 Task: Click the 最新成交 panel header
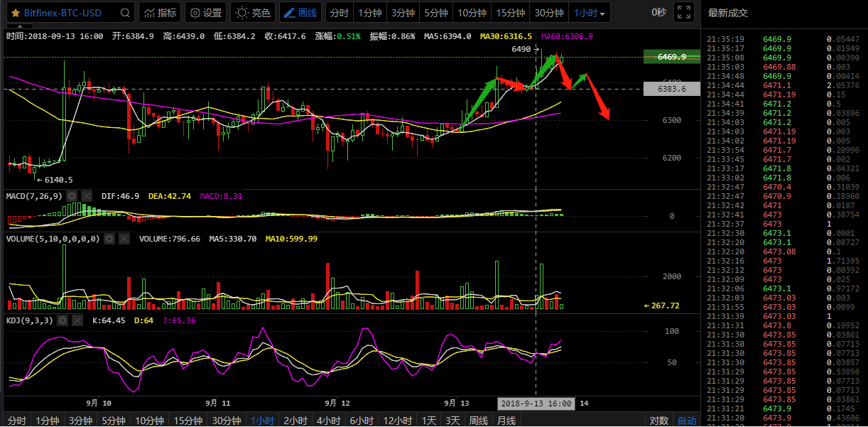click(728, 13)
